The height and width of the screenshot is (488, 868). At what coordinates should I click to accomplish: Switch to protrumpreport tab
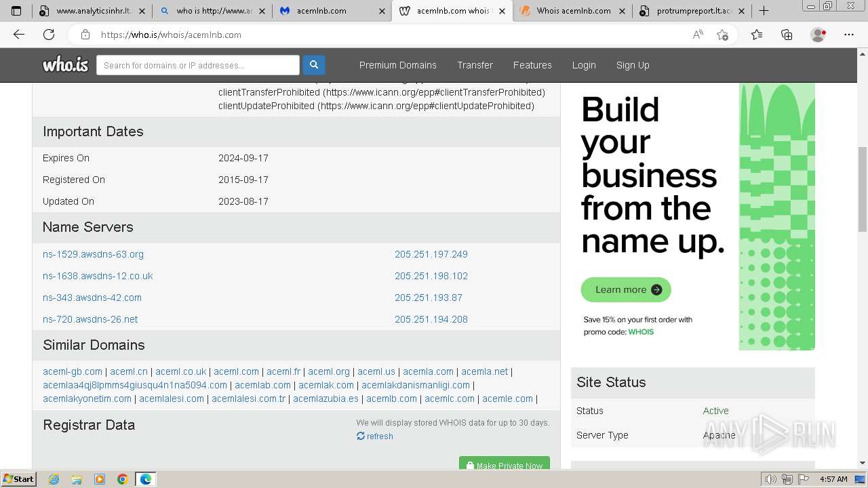(x=691, y=11)
